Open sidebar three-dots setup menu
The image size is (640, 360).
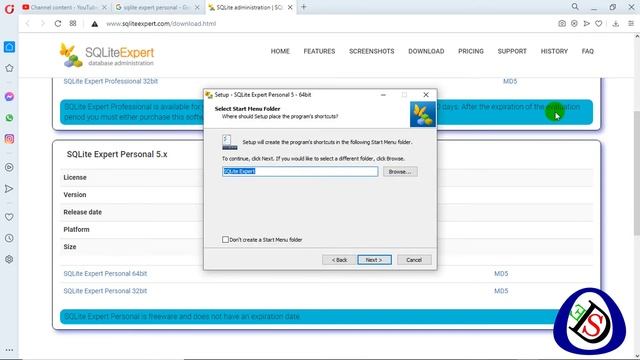point(9,350)
